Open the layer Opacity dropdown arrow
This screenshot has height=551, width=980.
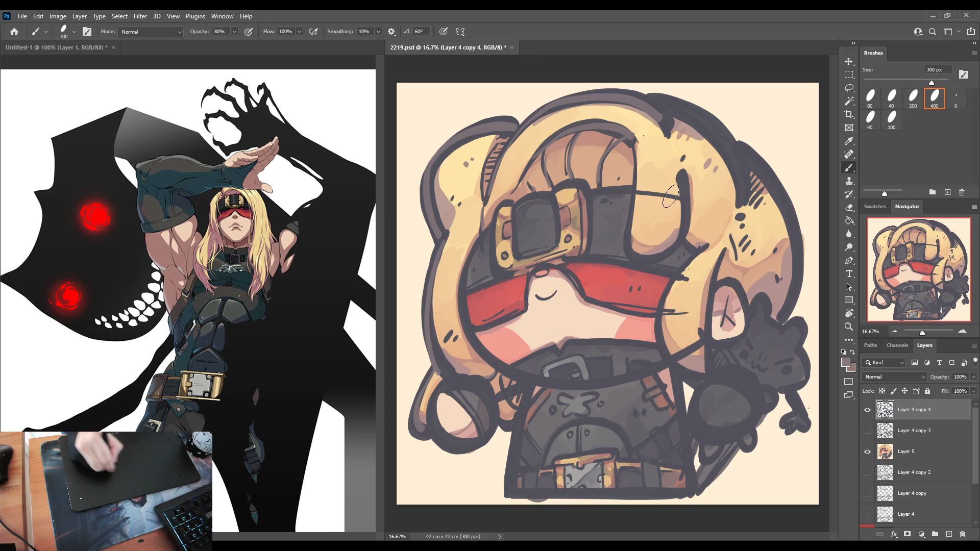[x=973, y=377]
